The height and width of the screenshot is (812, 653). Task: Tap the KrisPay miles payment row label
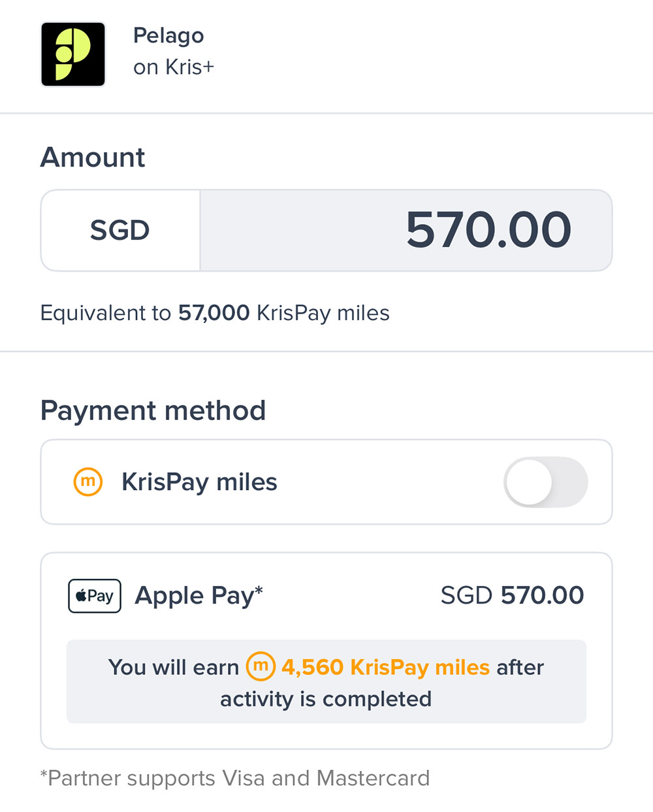point(199,482)
